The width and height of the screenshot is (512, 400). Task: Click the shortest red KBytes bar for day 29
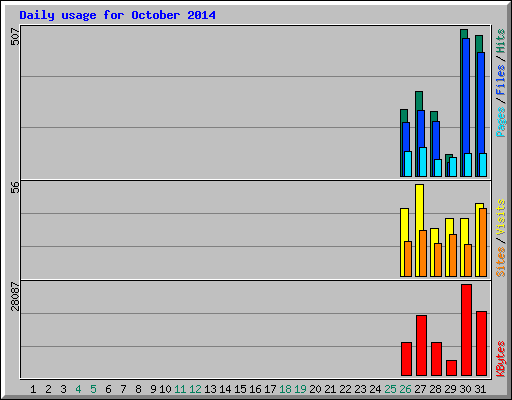[451, 368]
